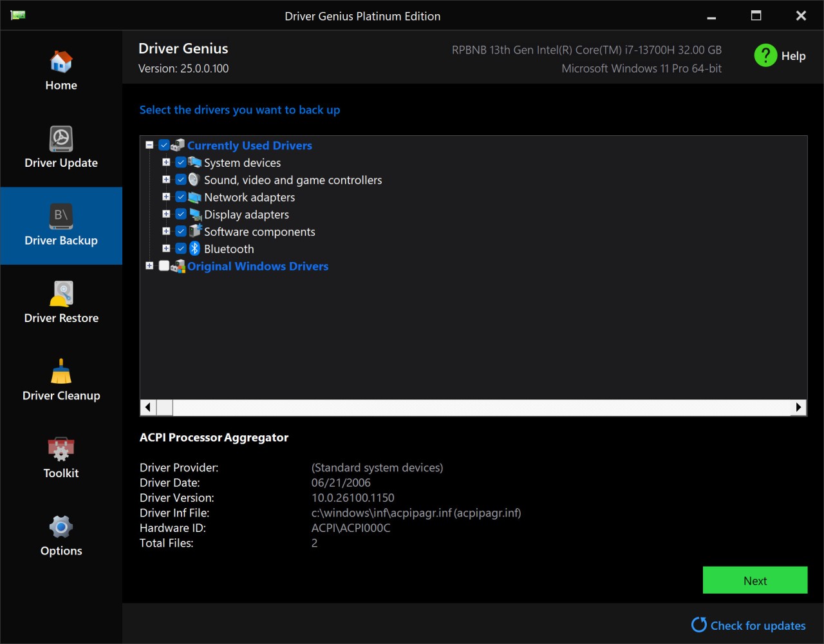
Task: Select the Driver Restore sidebar icon
Action: [x=61, y=294]
